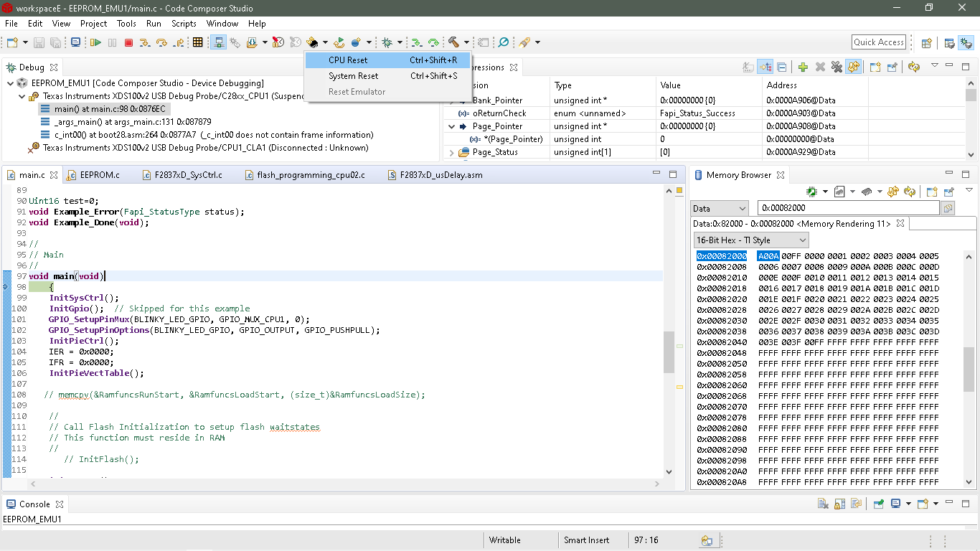Click the memory address input field
980x551 pixels.
pos(848,208)
